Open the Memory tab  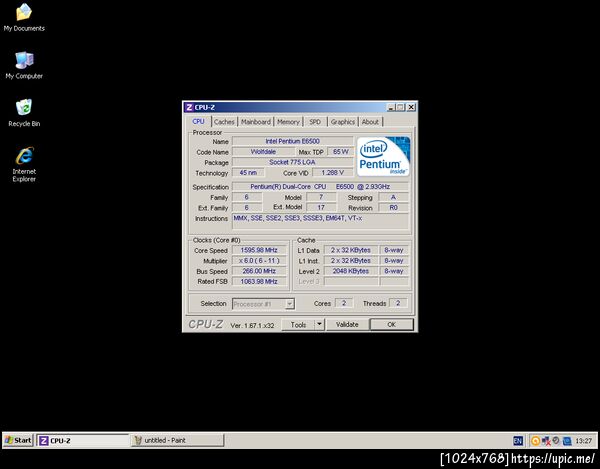pyautogui.click(x=288, y=122)
